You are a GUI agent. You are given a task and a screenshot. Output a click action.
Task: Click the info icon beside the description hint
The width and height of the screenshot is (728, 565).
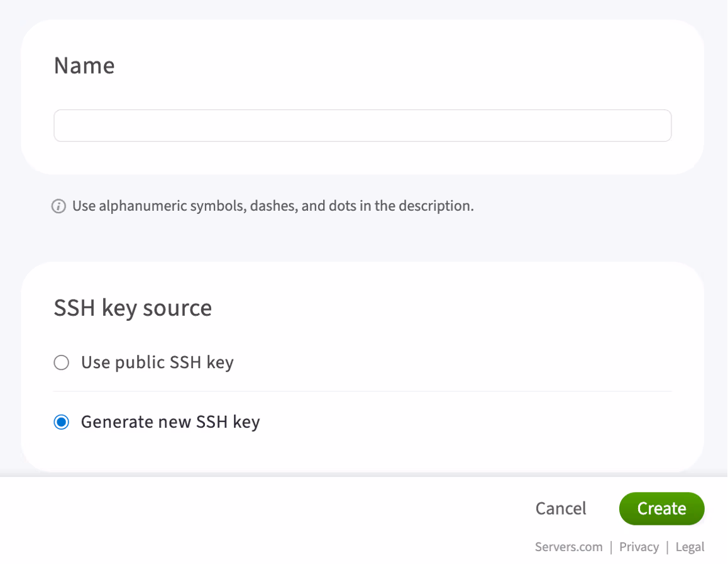(x=58, y=206)
